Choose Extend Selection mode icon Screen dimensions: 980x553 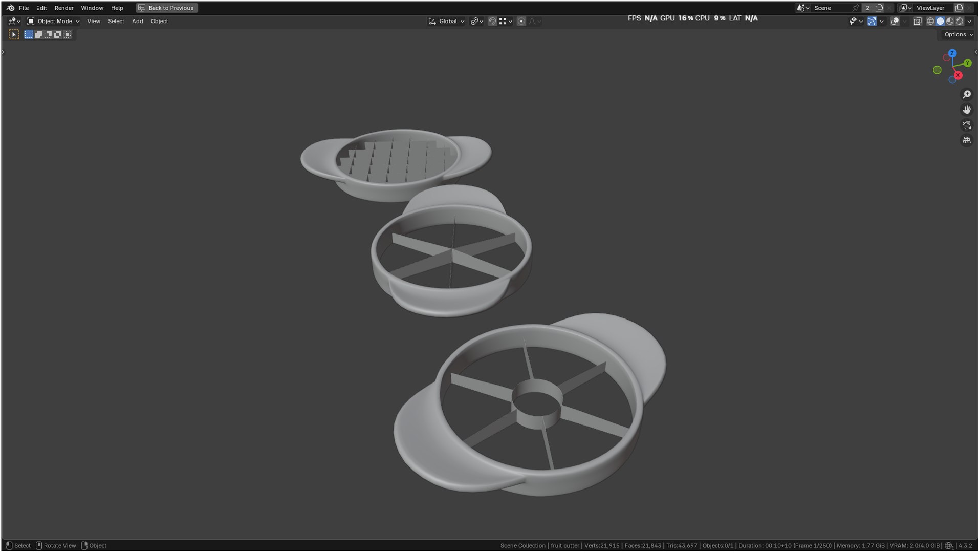click(38, 34)
